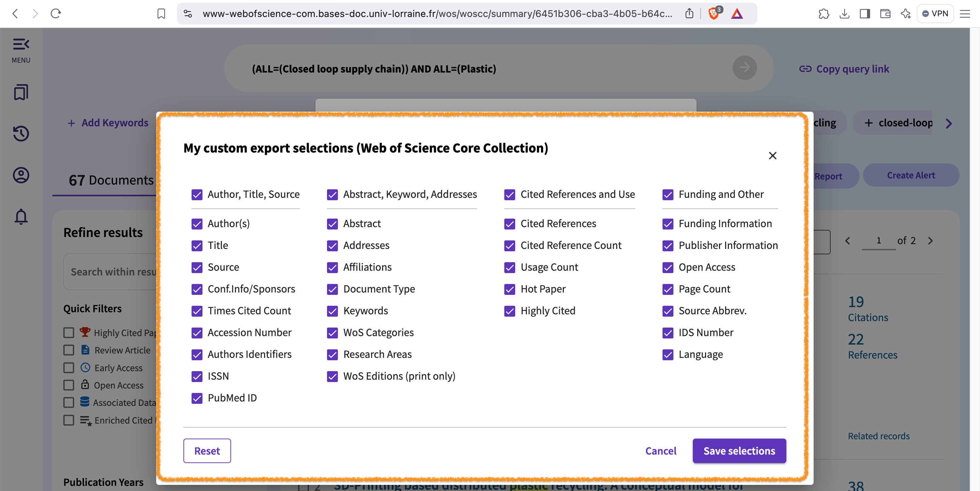Click the Save selections button

point(739,451)
